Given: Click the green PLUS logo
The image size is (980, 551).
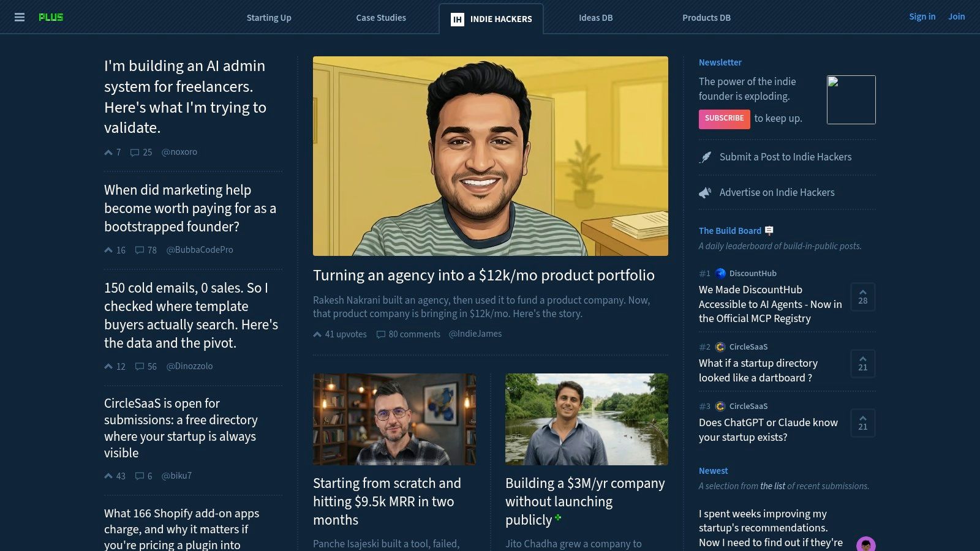Looking at the screenshot, I should pyautogui.click(x=51, y=17).
